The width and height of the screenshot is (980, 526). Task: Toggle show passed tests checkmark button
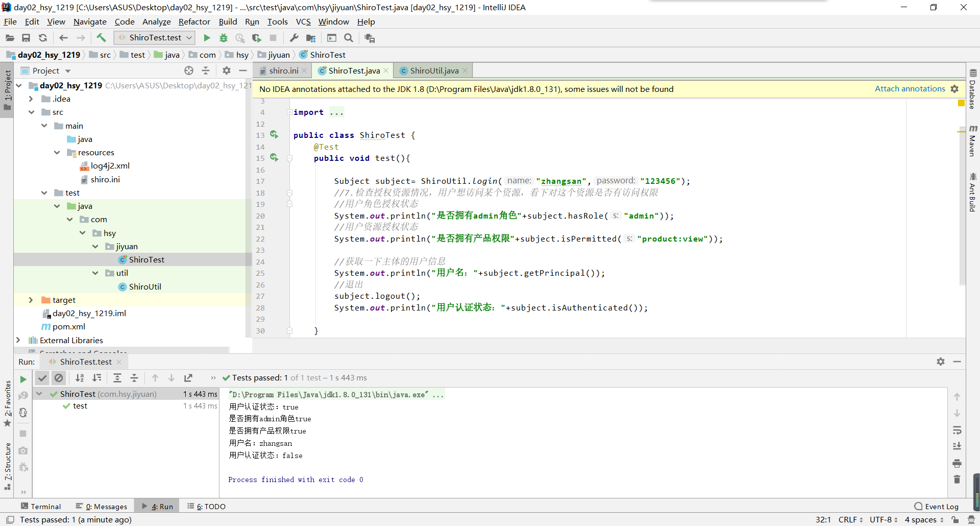click(42, 378)
